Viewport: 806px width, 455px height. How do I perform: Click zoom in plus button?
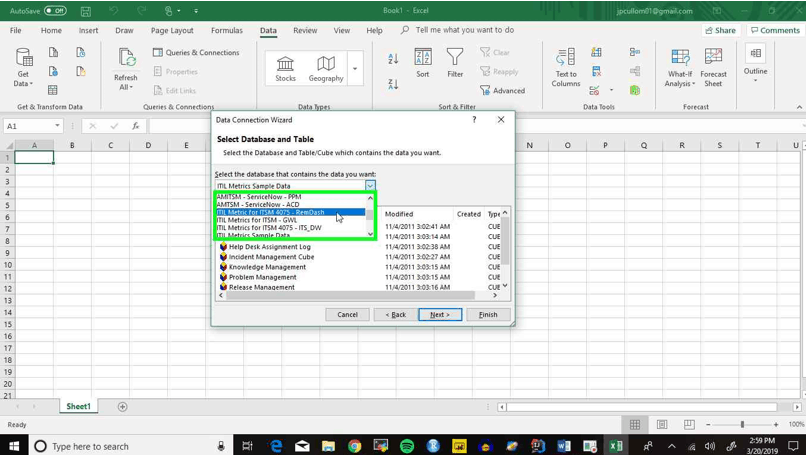point(776,425)
